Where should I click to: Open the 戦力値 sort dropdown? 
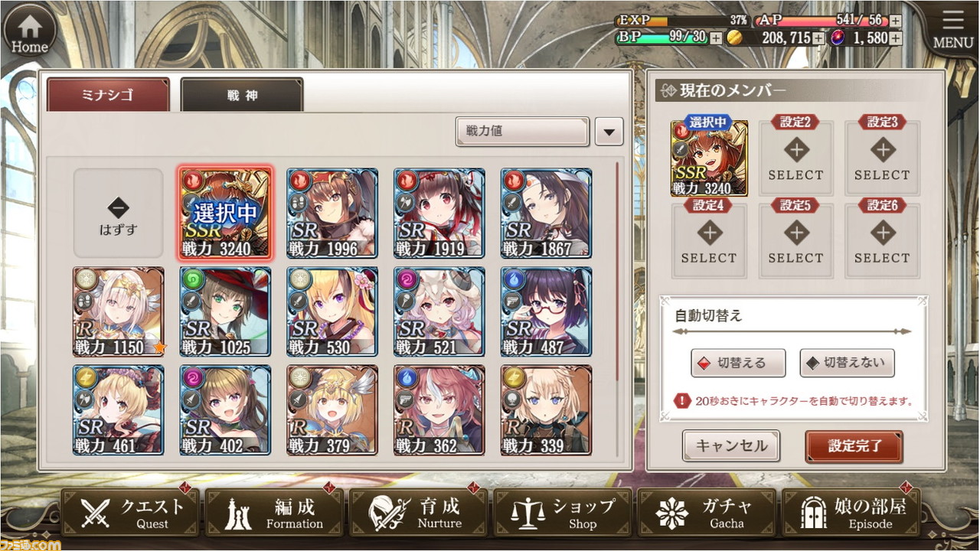coord(522,131)
